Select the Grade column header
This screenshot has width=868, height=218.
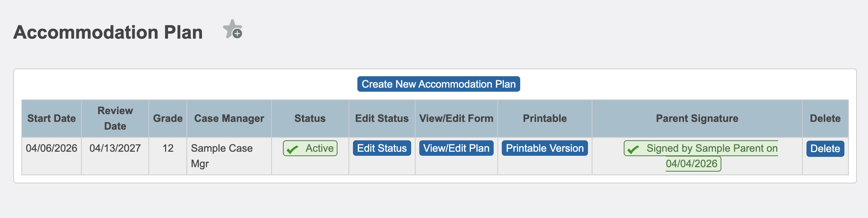168,119
